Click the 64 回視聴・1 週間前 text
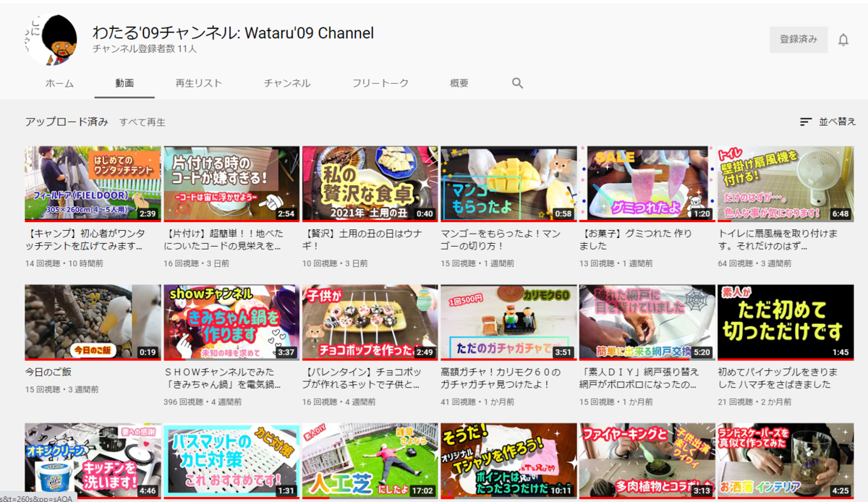 pyautogui.click(x=755, y=264)
